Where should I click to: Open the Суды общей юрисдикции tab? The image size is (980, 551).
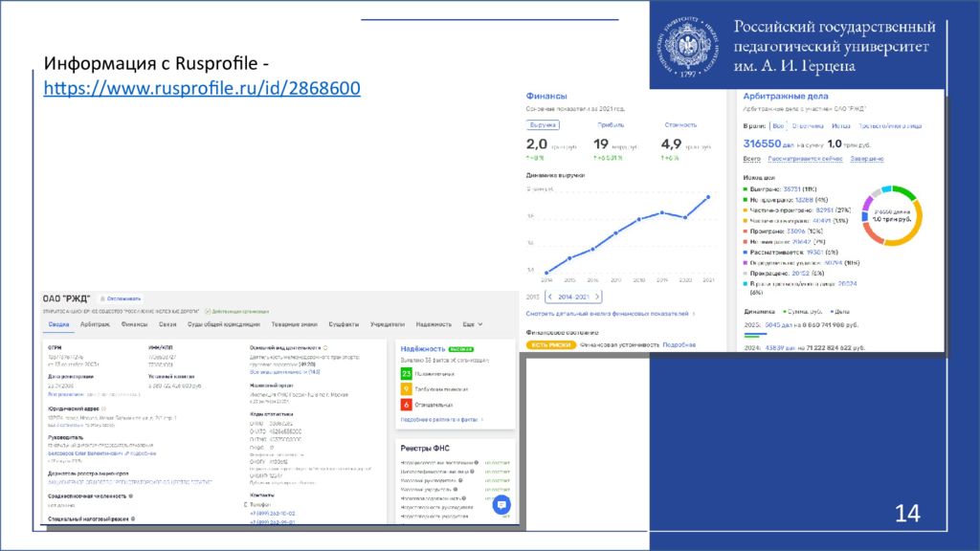coord(224,324)
